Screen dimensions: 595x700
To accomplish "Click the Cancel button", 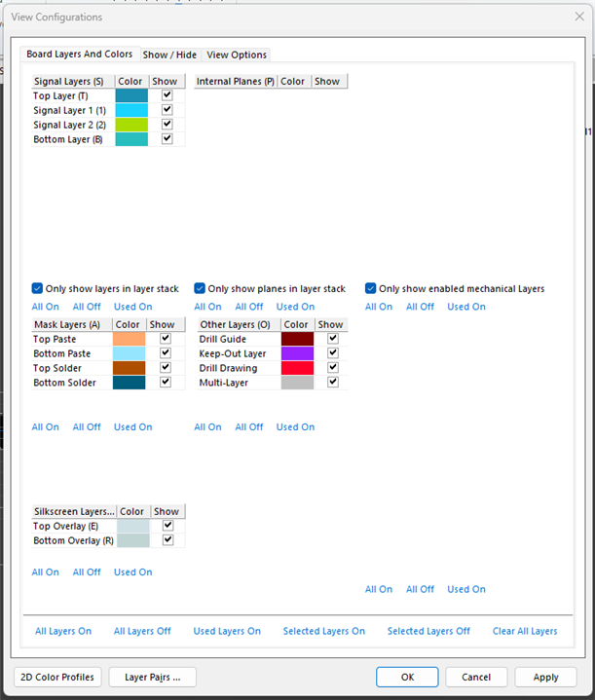I will 476,677.
